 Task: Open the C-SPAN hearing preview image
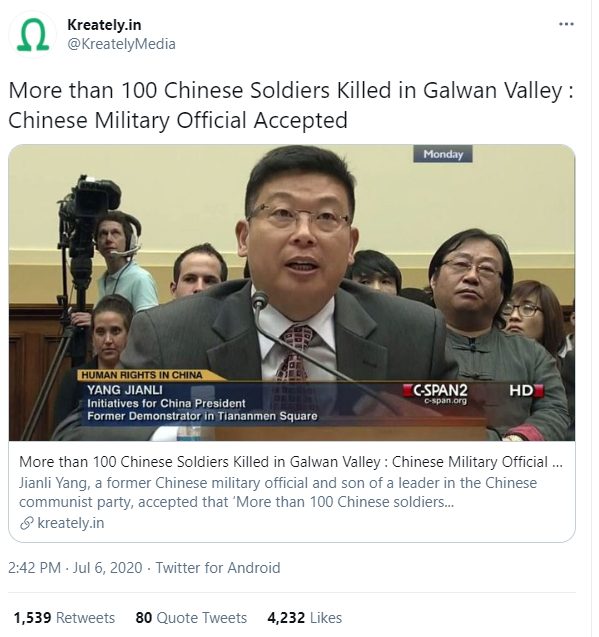(292, 292)
